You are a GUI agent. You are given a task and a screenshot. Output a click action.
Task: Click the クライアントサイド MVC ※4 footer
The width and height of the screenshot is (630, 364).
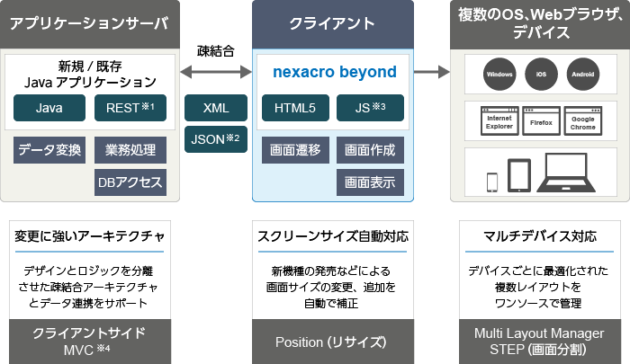click(90, 342)
